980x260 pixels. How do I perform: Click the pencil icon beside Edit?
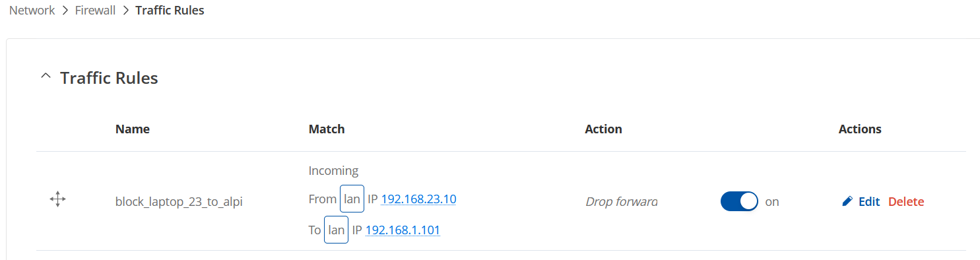pyautogui.click(x=847, y=202)
